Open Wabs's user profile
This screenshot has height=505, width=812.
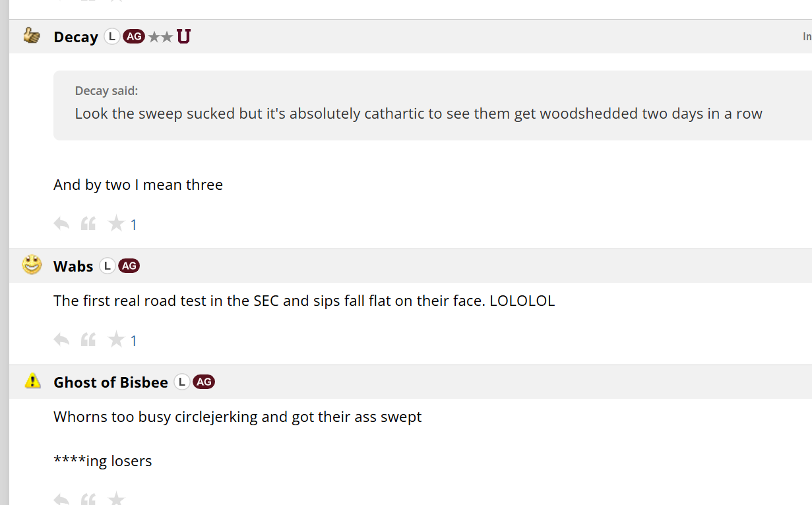(73, 266)
